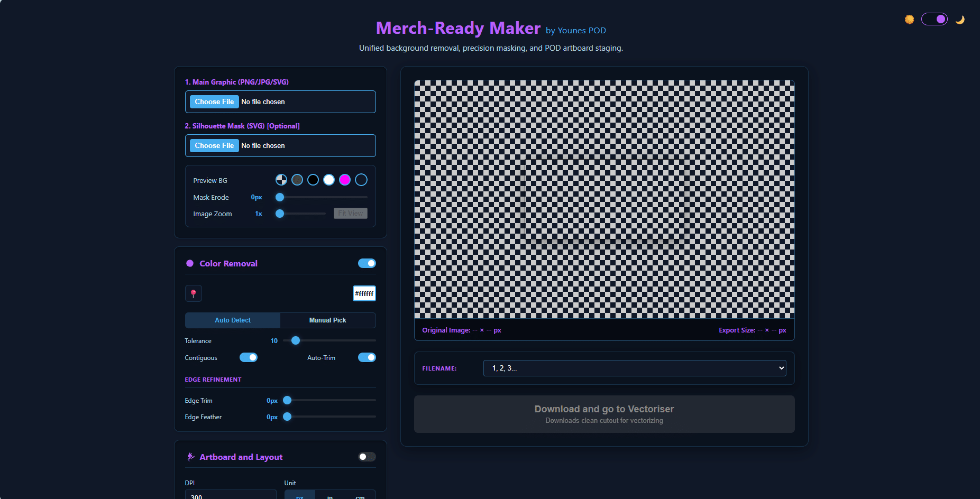Click the sun light-mode icon

coord(909,20)
